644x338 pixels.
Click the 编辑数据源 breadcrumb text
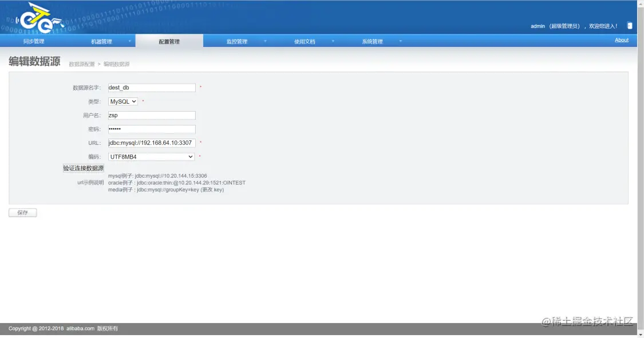[116, 64]
